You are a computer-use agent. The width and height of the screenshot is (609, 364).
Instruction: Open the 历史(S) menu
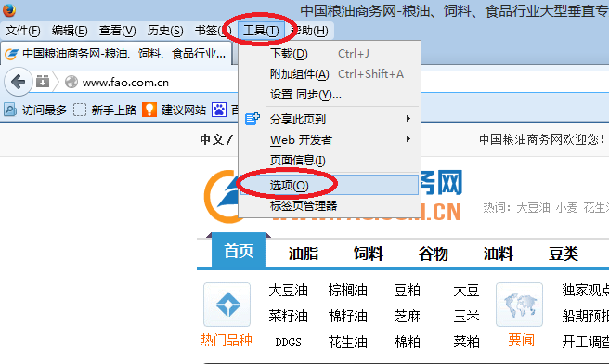coord(165,31)
